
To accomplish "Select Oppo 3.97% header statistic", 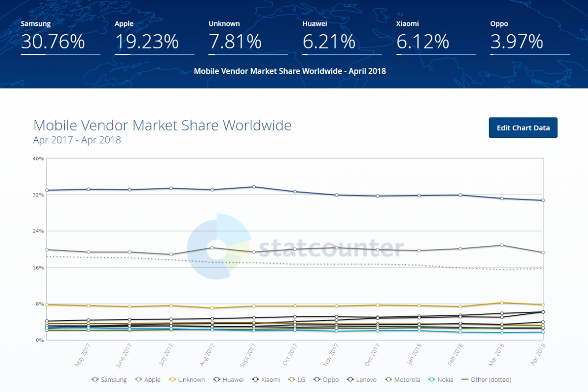I will pos(530,37).
